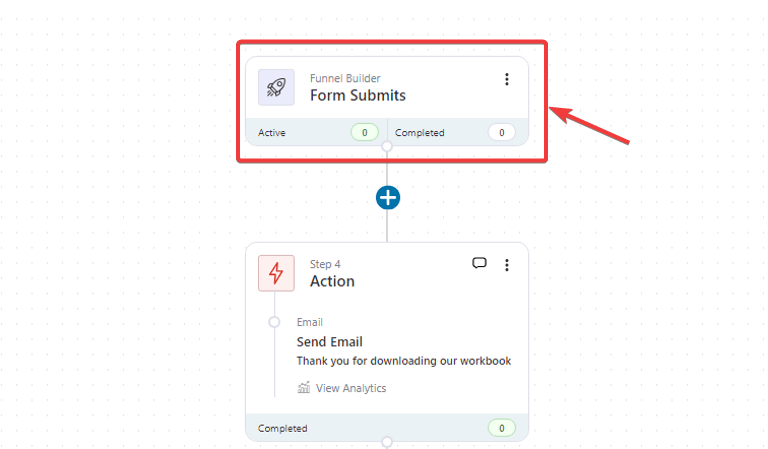
Task: Click the Email node connector circle
Action: point(274,322)
